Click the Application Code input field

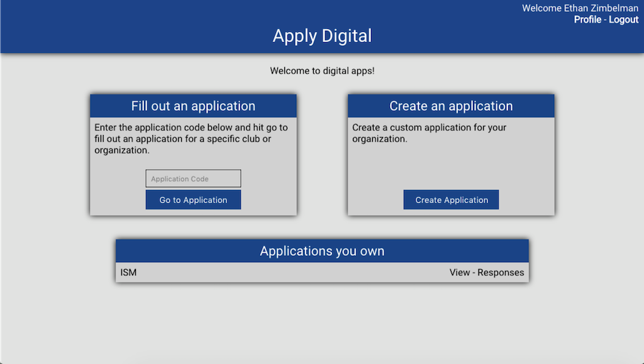193,178
